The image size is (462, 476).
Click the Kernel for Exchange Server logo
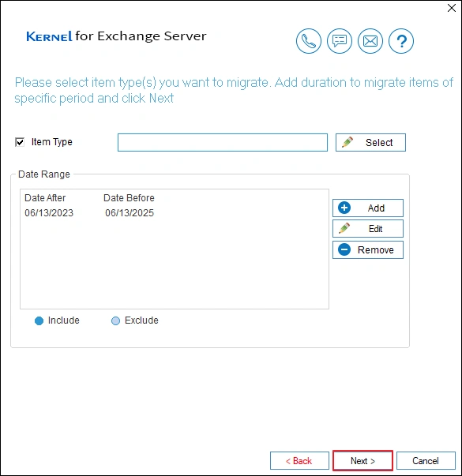[116, 36]
